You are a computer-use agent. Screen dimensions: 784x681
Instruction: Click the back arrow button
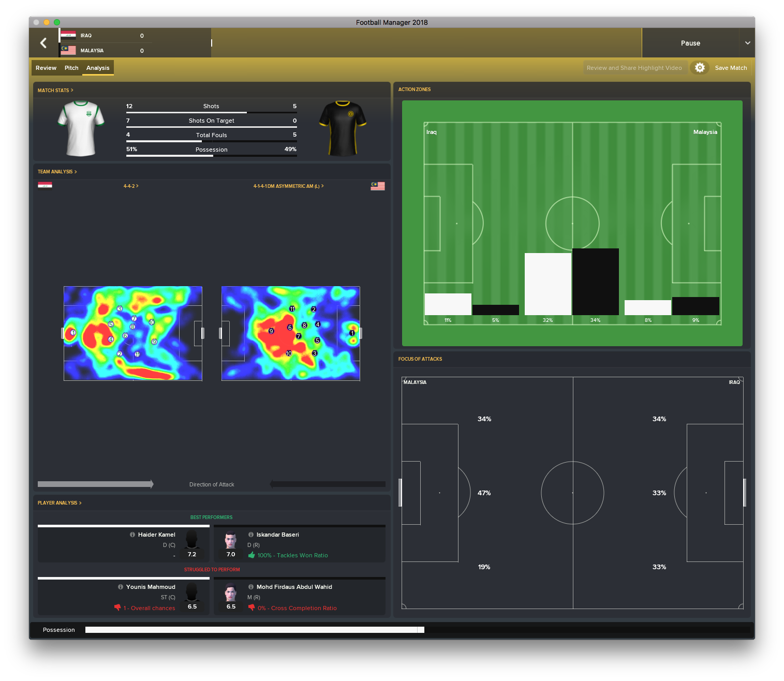[43, 43]
